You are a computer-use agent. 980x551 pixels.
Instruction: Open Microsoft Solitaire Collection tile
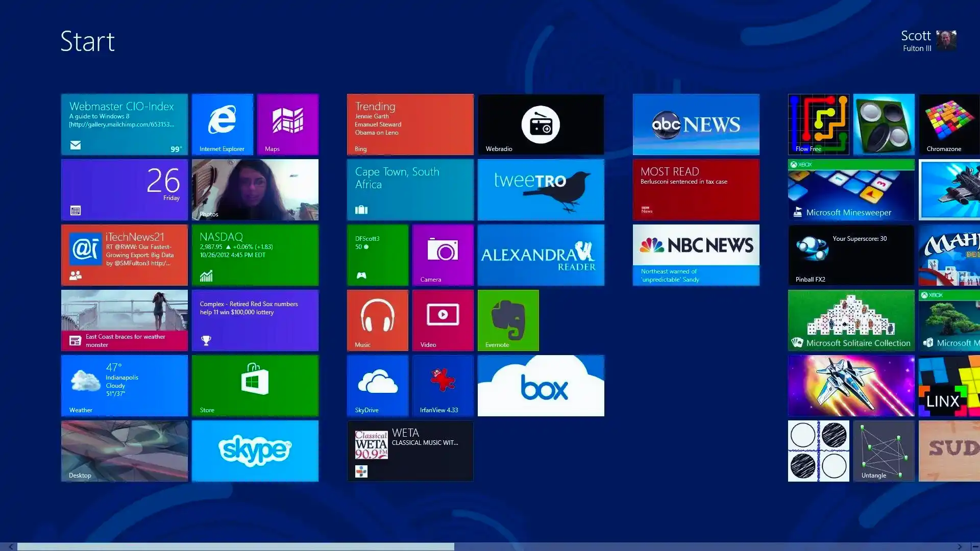[x=851, y=320]
